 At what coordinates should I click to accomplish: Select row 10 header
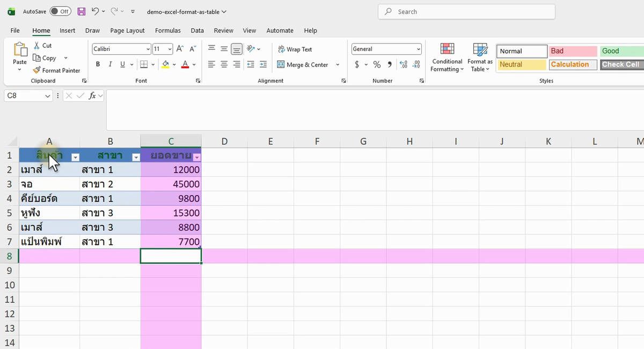click(x=10, y=285)
